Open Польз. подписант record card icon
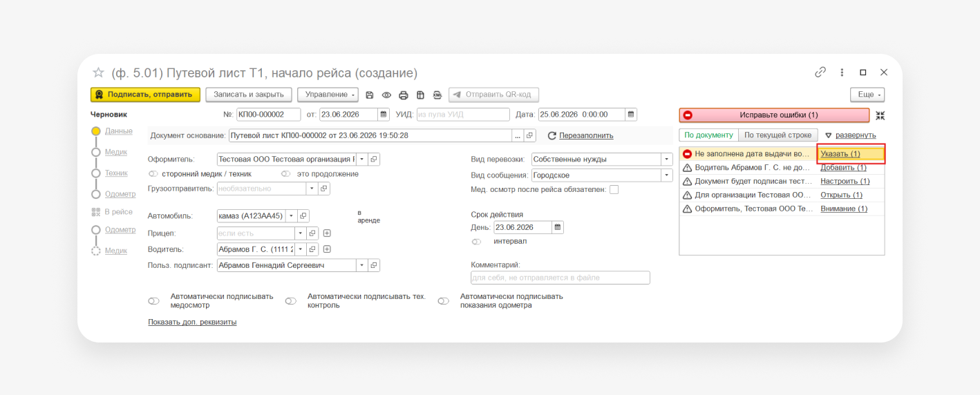Image resolution: width=980 pixels, height=395 pixels. 374,265
